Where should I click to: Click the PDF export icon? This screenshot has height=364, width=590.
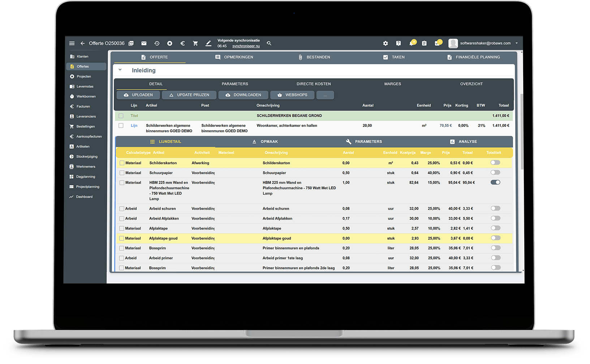tap(131, 43)
